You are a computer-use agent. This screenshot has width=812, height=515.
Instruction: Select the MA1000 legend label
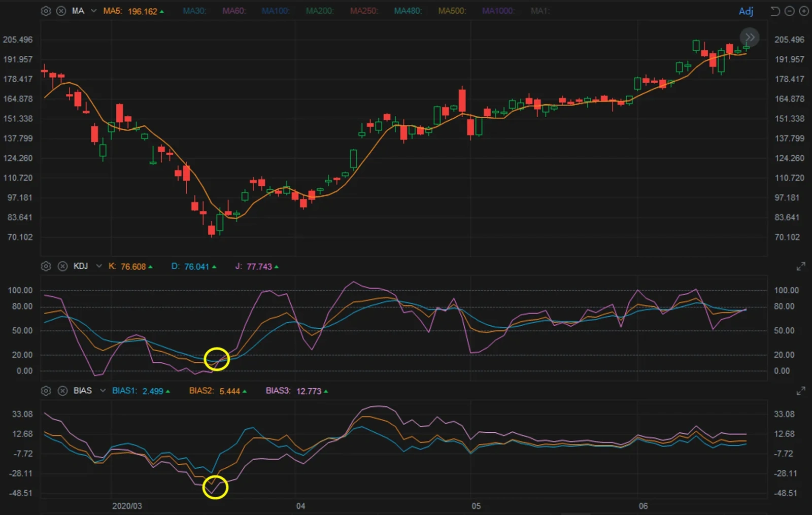coord(498,11)
